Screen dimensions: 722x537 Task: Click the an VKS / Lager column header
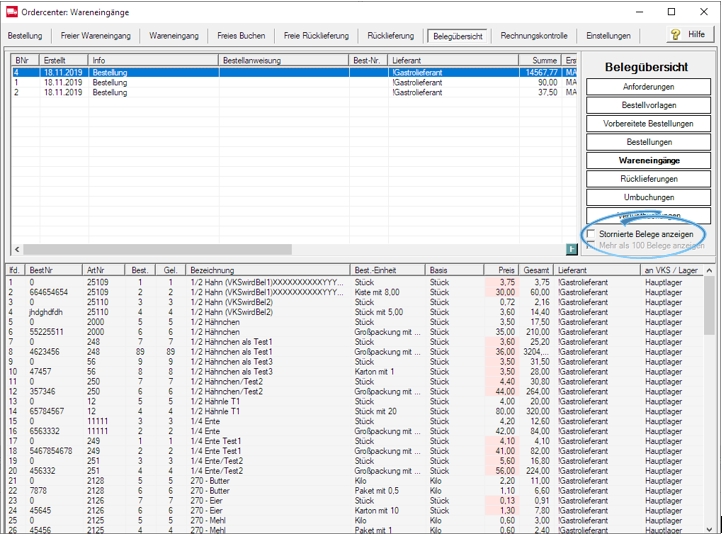672,270
